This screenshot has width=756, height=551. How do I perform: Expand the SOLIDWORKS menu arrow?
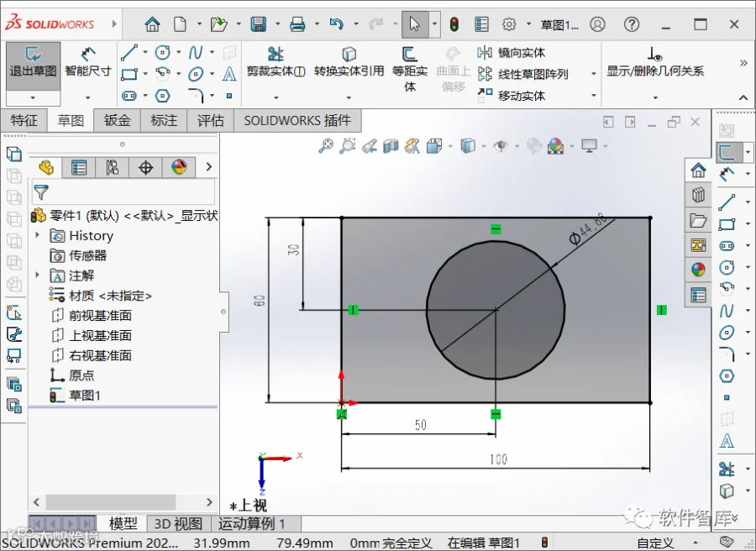(114, 24)
